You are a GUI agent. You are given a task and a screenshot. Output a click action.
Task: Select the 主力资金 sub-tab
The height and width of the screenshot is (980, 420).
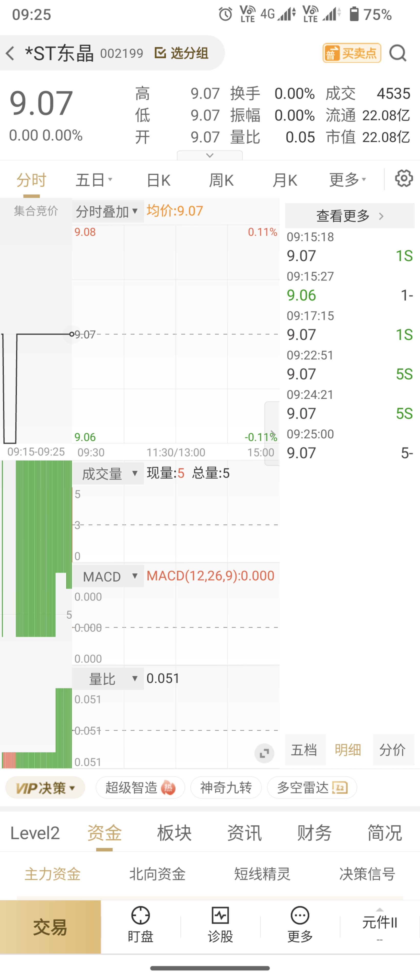(x=53, y=874)
